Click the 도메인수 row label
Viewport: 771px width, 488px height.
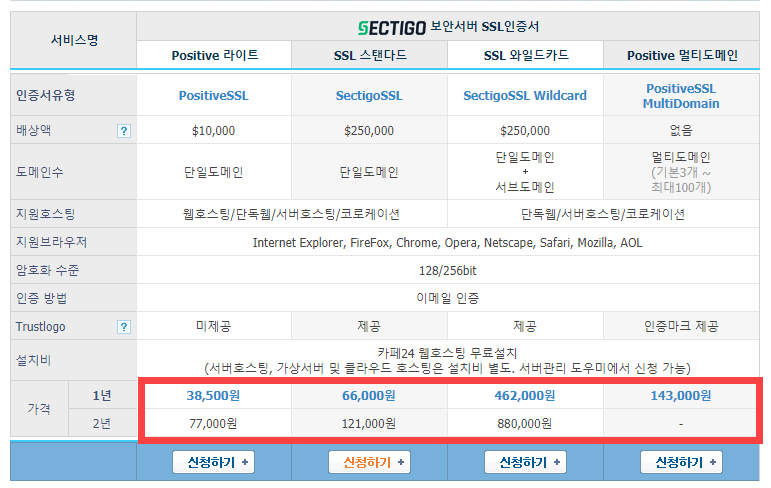pos(39,172)
